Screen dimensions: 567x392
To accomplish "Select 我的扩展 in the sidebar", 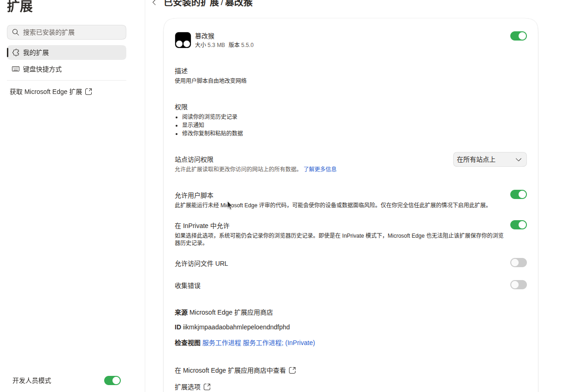I will (x=67, y=53).
